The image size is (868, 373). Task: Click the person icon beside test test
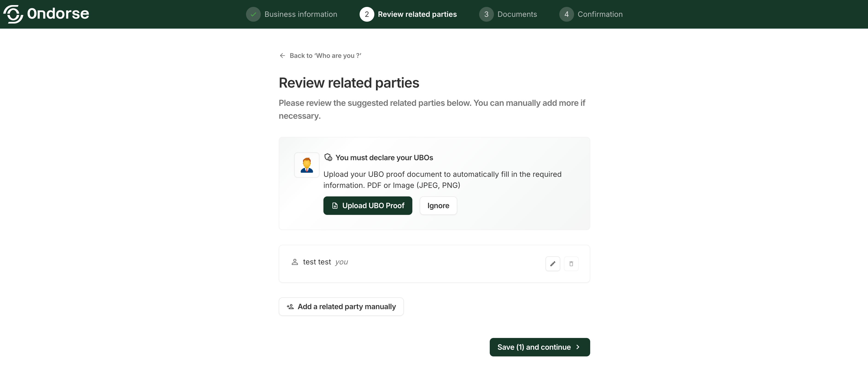pos(295,262)
